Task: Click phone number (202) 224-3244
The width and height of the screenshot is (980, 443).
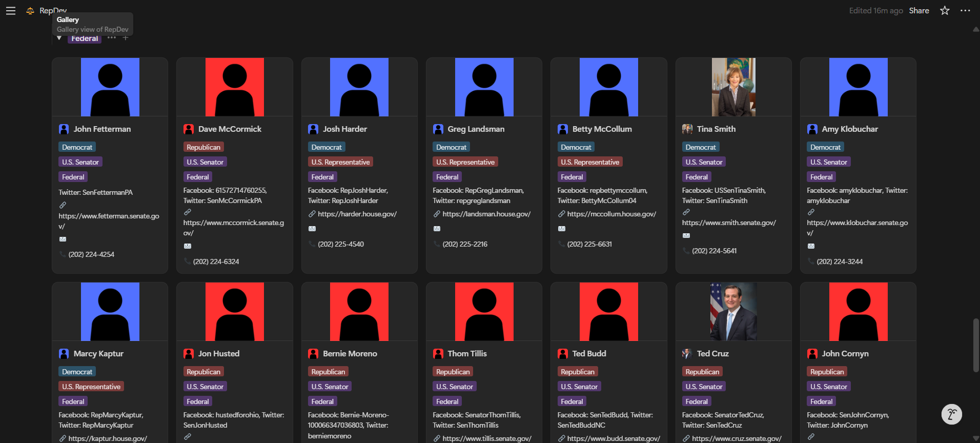Action: pos(840,261)
